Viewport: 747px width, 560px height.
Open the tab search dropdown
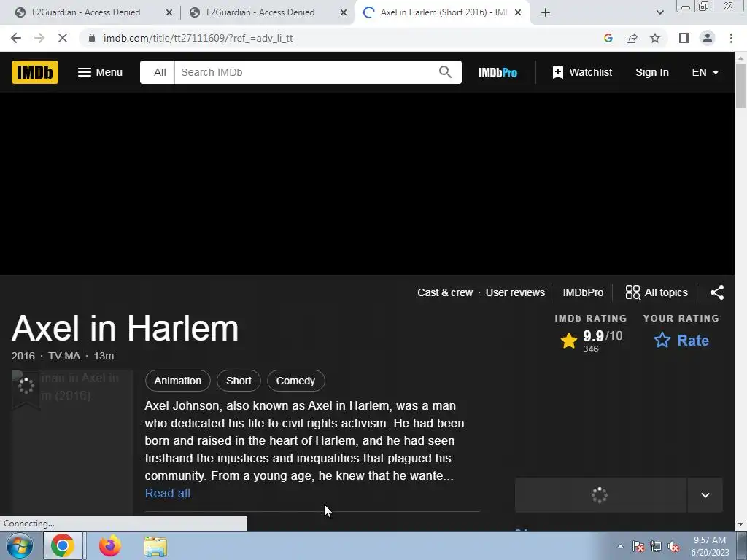tap(659, 13)
